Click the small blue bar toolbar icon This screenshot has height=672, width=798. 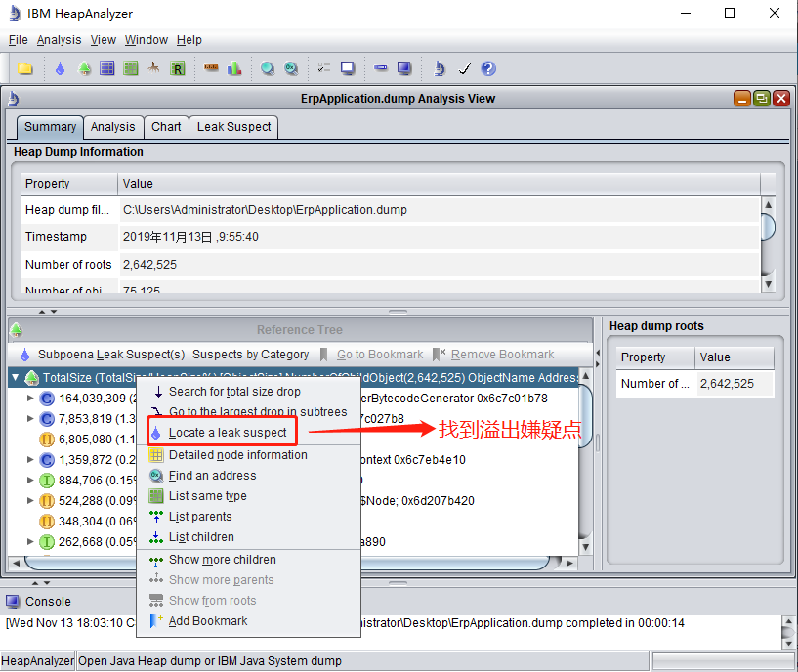click(x=381, y=67)
